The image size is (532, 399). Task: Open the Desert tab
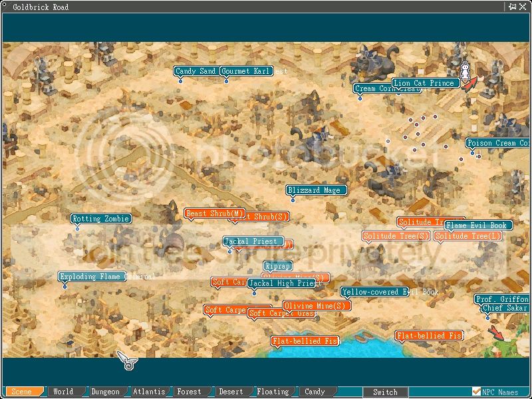(x=231, y=392)
